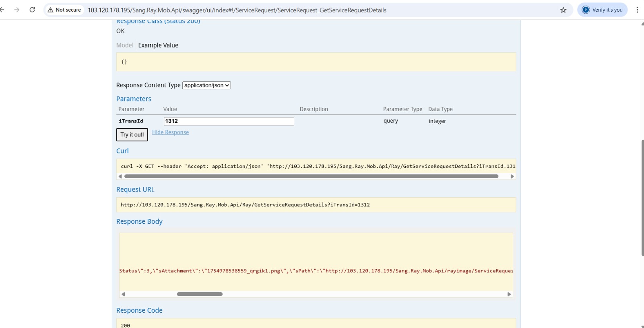Screen dimensions: 644x328
Task: Open the Chrome three-dot menu
Action: (637, 10)
